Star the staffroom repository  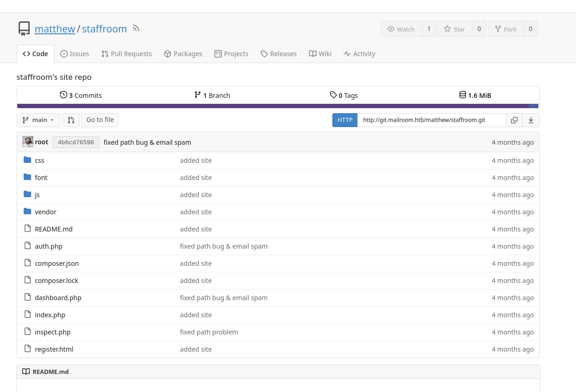coord(454,29)
